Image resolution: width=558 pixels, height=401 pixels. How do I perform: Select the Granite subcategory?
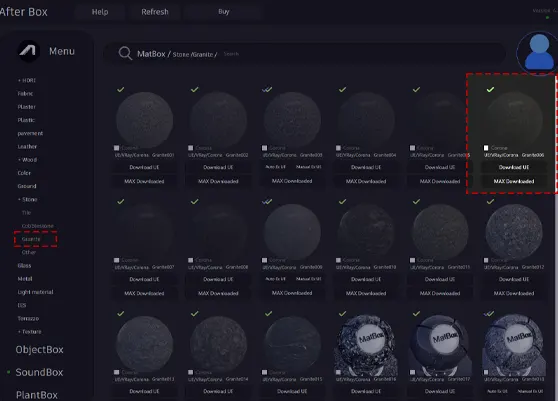click(x=31, y=239)
